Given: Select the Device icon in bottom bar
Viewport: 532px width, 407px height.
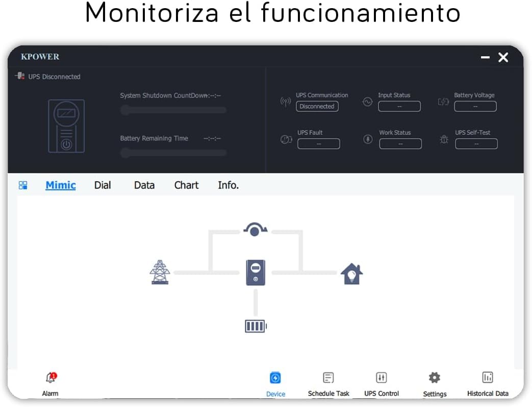Looking at the screenshot, I should 275,377.
